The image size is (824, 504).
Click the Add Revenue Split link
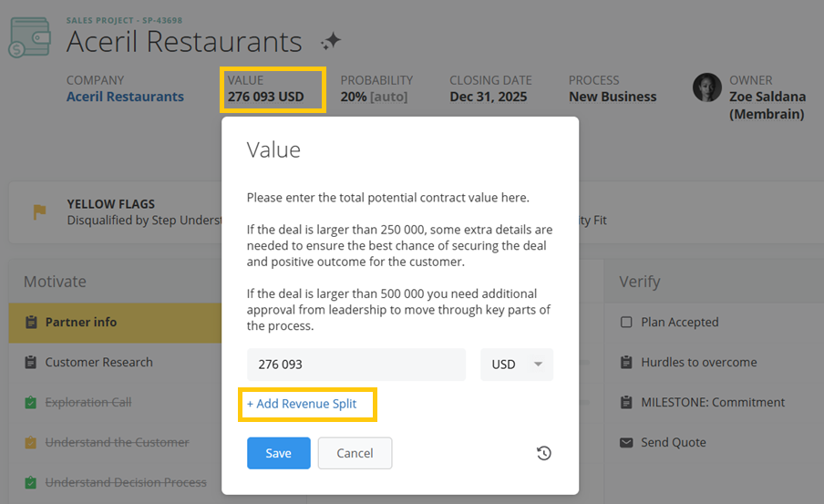[x=302, y=404]
